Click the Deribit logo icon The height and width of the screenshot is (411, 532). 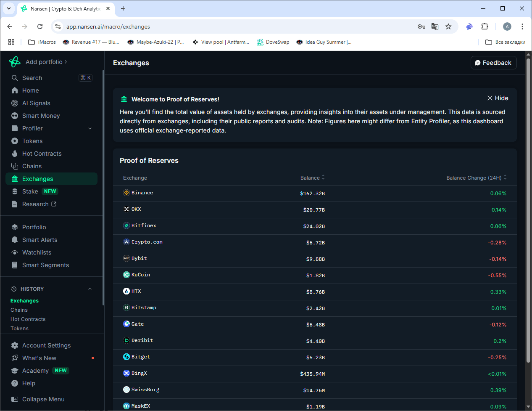click(126, 340)
